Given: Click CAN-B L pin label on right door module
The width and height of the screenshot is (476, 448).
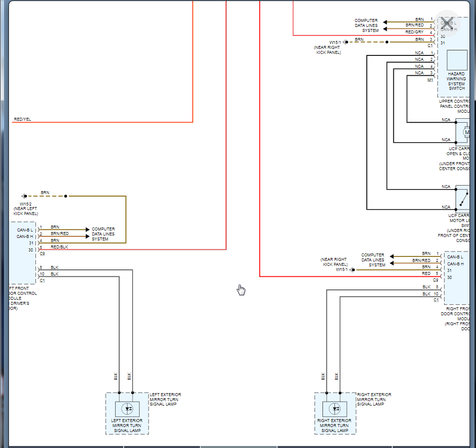Looking at the screenshot, I should pos(455,257).
